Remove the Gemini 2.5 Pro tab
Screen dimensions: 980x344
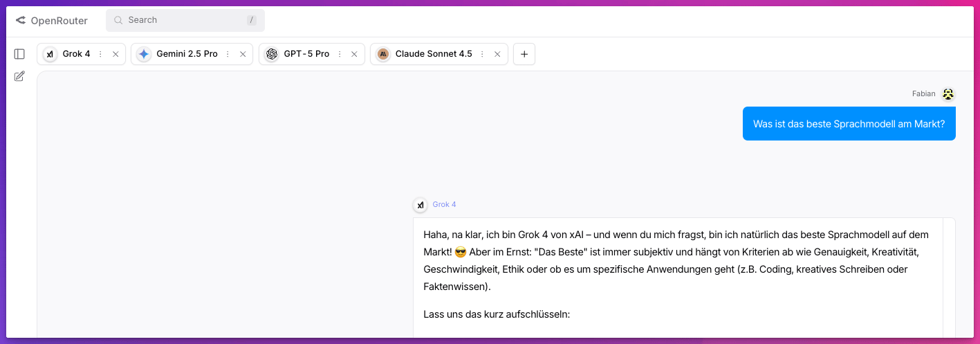[243, 54]
